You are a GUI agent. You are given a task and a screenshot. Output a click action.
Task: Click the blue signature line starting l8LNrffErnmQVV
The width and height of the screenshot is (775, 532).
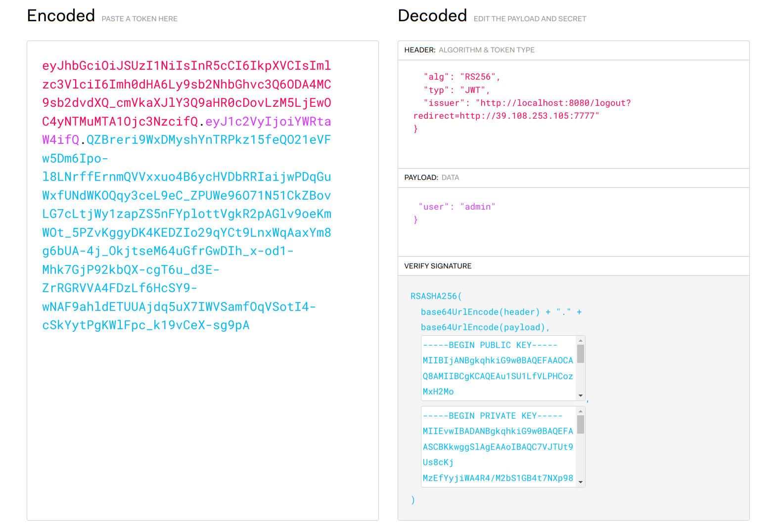tap(186, 177)
